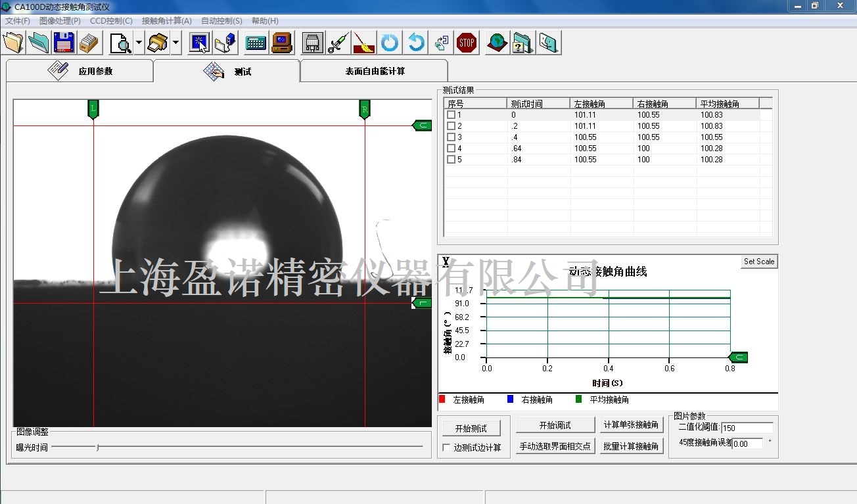Click the yellow open folder icon

(x=13, y=43)
